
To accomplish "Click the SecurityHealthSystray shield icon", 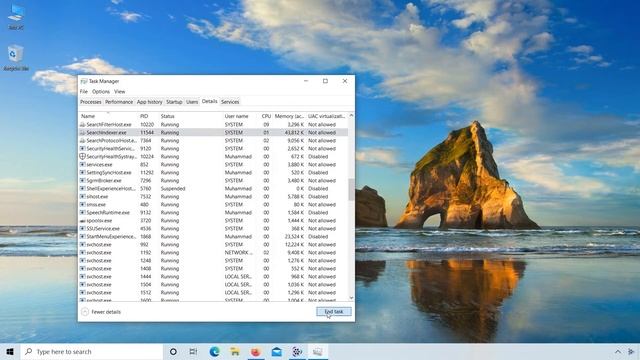I will point(82,156).
